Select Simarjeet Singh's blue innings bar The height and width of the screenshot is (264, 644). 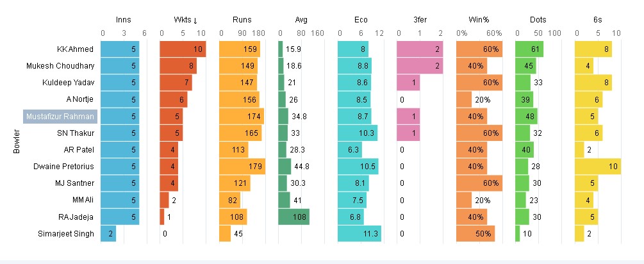[108, 233]
